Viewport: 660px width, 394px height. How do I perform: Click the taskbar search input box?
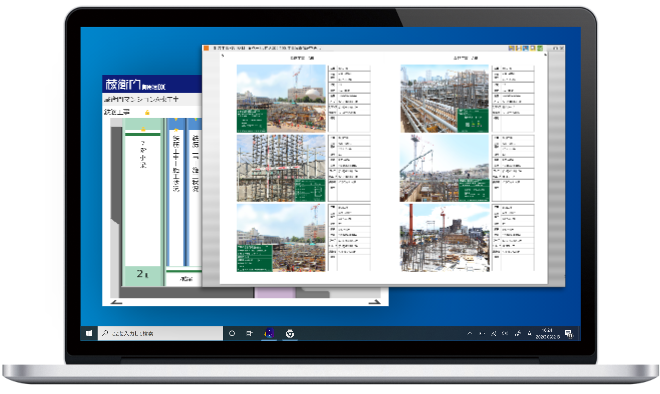[160, 333]
